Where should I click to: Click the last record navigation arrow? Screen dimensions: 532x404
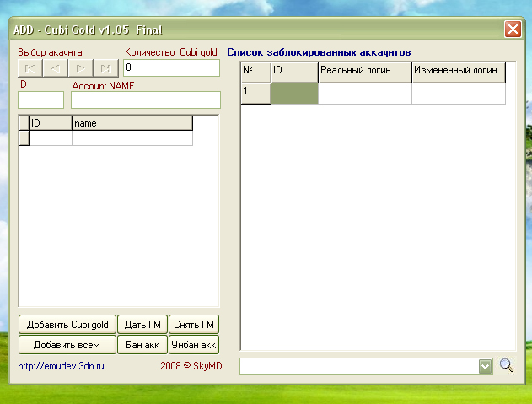point(105,68)
